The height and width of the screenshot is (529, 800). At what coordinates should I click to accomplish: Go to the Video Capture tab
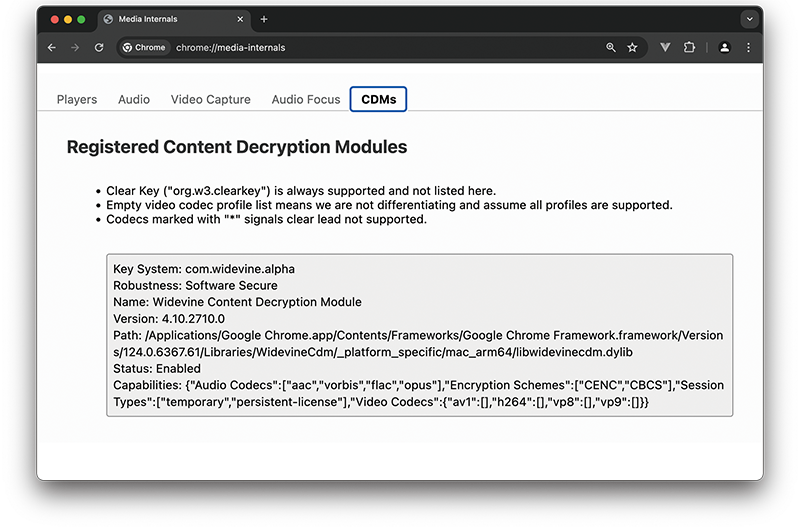210,99
